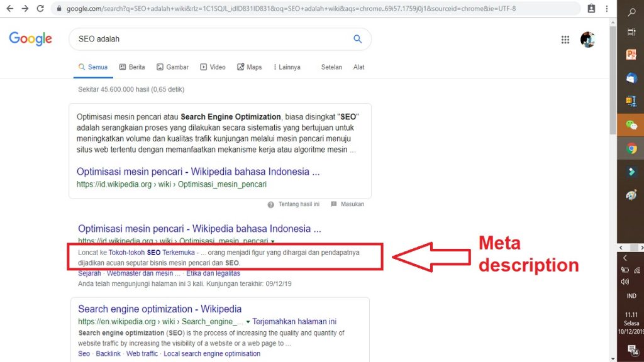Image resolution: width=644 pixels, height=362 pixels.
Task: Open the Google apps grid
Action: pos(565,40)
